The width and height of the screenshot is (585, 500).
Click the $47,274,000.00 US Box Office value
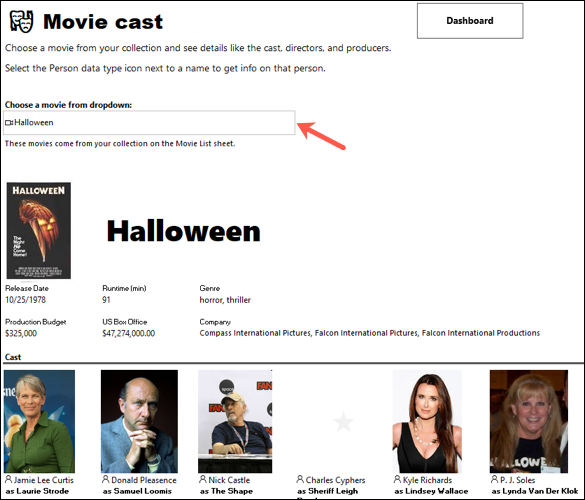coord(129,333)
